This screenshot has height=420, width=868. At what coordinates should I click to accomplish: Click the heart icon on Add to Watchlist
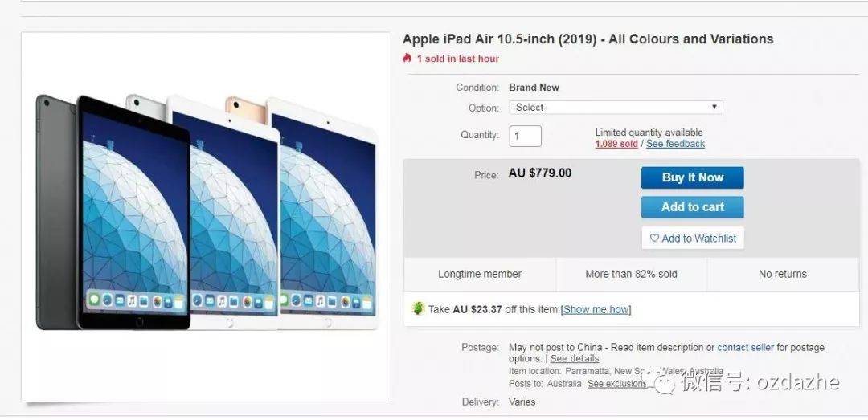(654, 239)
